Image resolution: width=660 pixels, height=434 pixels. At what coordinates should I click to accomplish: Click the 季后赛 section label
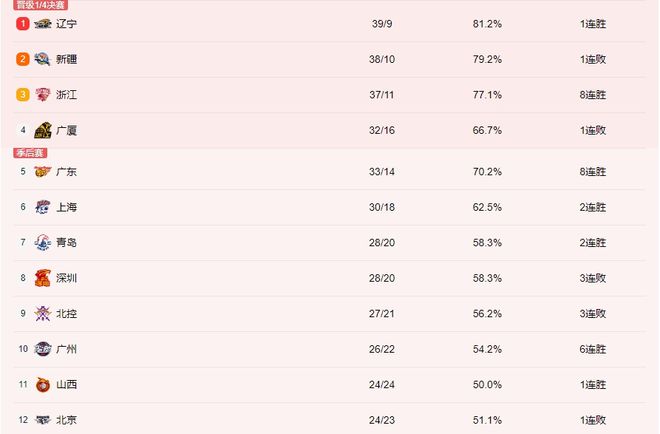point(30,153)
